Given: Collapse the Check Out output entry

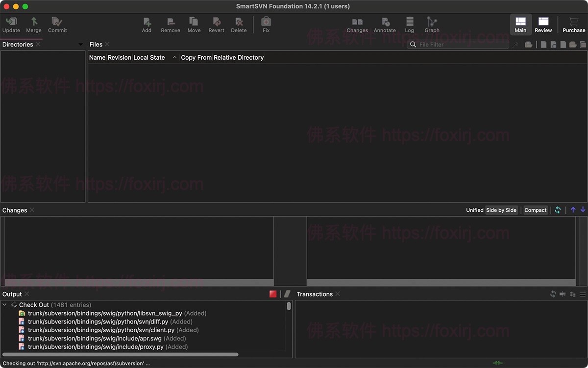Looking at the screenshot, I should [4, 304].
